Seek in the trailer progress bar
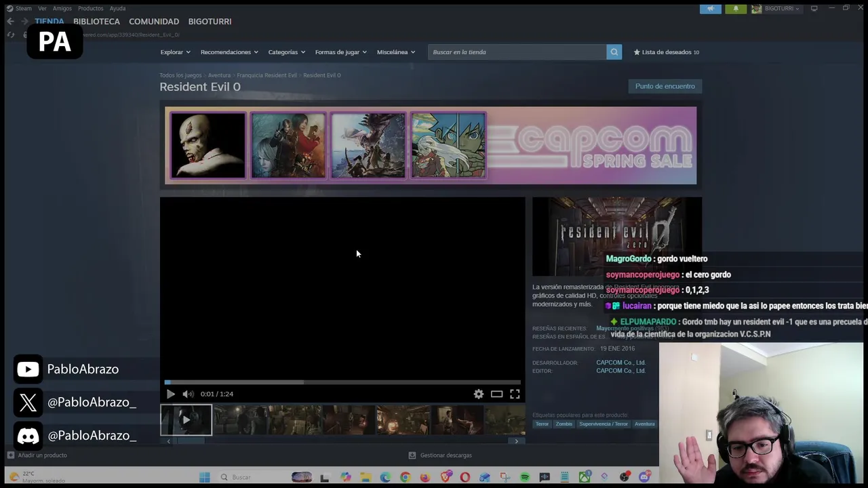Screen dimensions: 868x488 point(342,382)
